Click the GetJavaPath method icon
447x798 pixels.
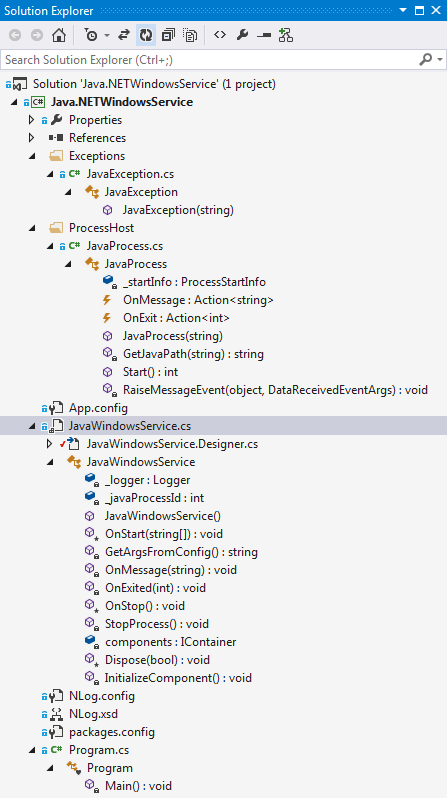[x=108, y=354]
